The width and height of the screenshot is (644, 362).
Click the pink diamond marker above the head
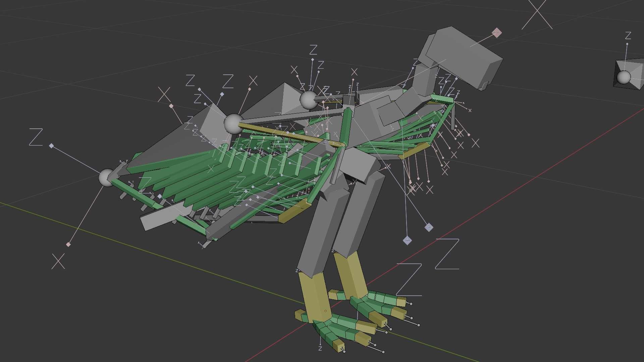tap(496, 33)
